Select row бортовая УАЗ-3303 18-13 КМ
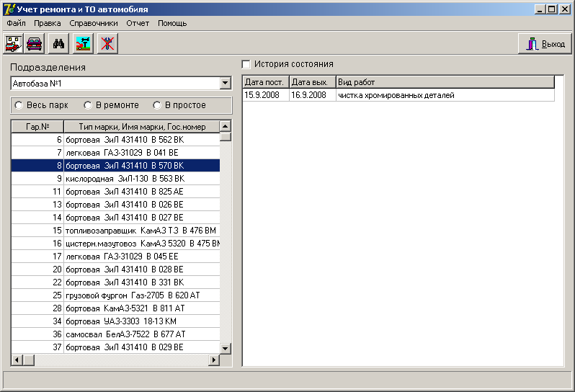The image size is (575, 392). pyautogui.click(x=115, y=321)
